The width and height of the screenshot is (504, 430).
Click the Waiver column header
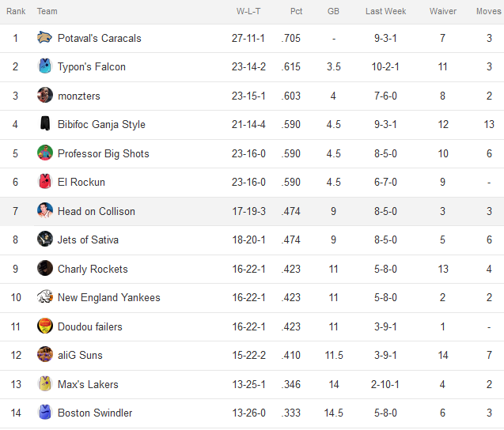[443, 11]
